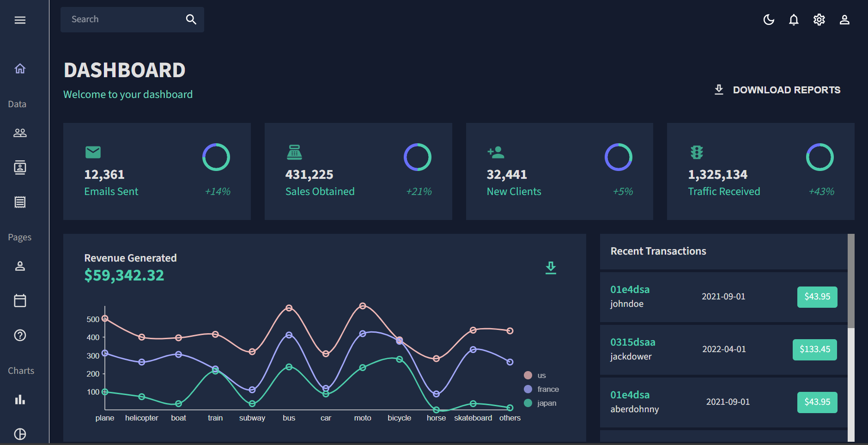
Task: Click the 'aberdohnny' name in transactions
Action: [x=634, y=409]
